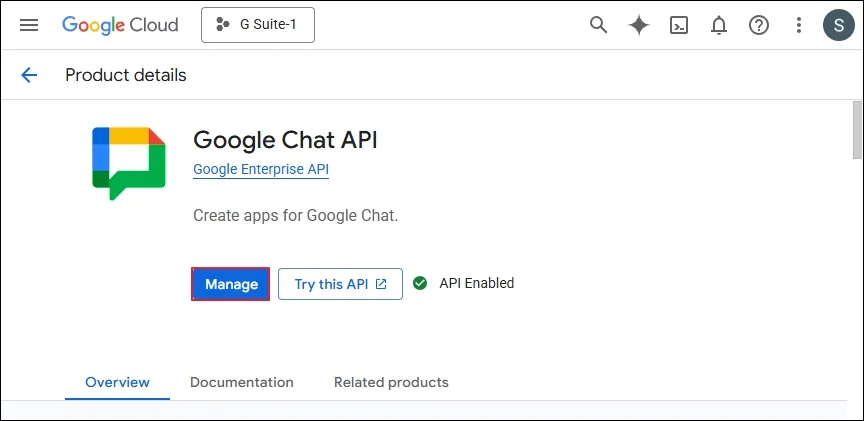This screenshot has width=864, height=421.
Task: Click the account avatar labeled S
Action: [x=839, y=25]
